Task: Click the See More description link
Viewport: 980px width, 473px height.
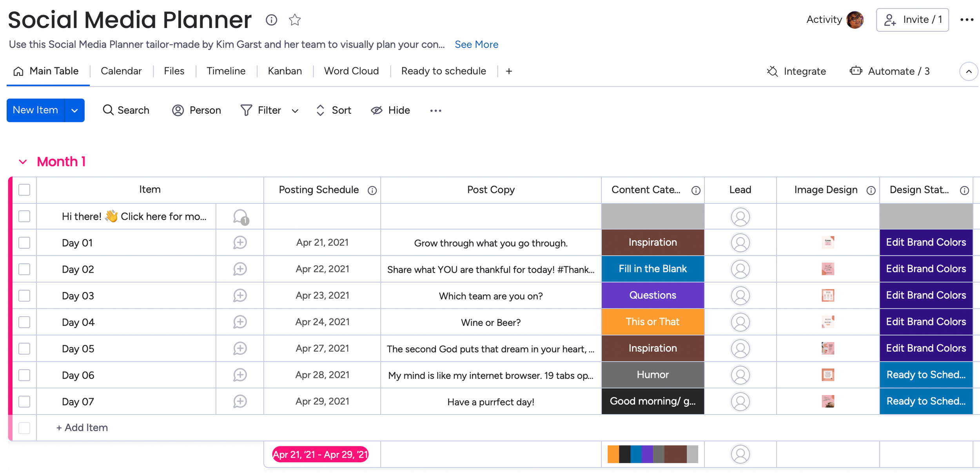Action: (x=476, y=44)
